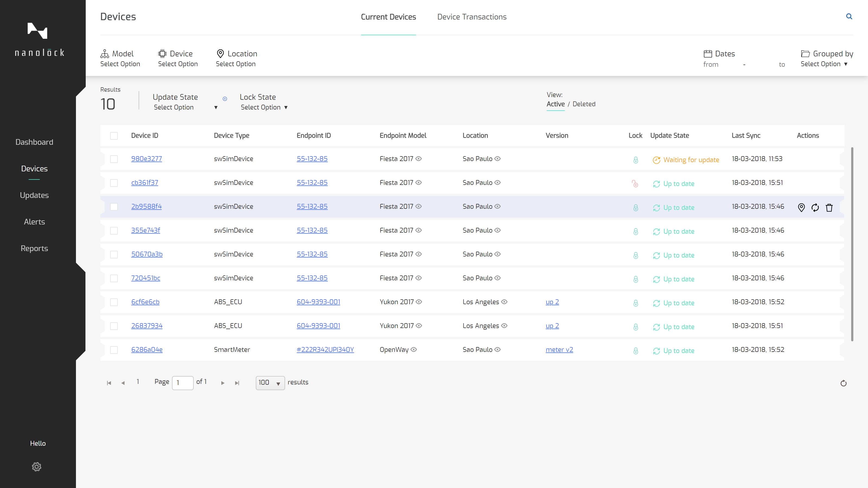Open settings gear icon in sidebar
This screenshot has height=488, width=868.
click(36, 466)
